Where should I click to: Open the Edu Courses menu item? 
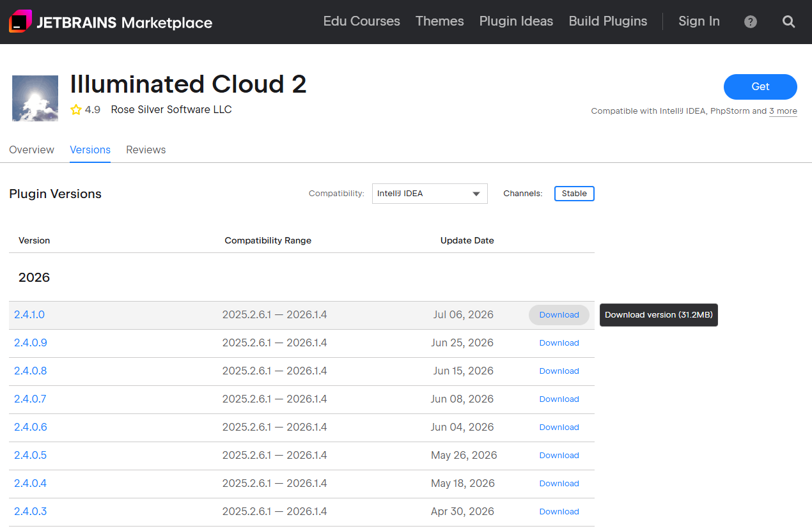click(x=362, y=21)
